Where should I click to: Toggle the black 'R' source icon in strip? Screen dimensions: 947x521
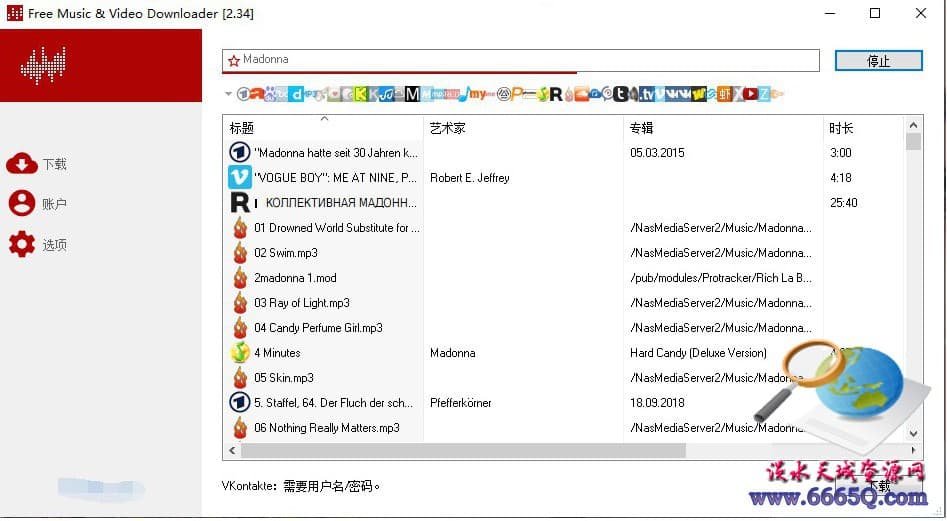tap(556, 94)
